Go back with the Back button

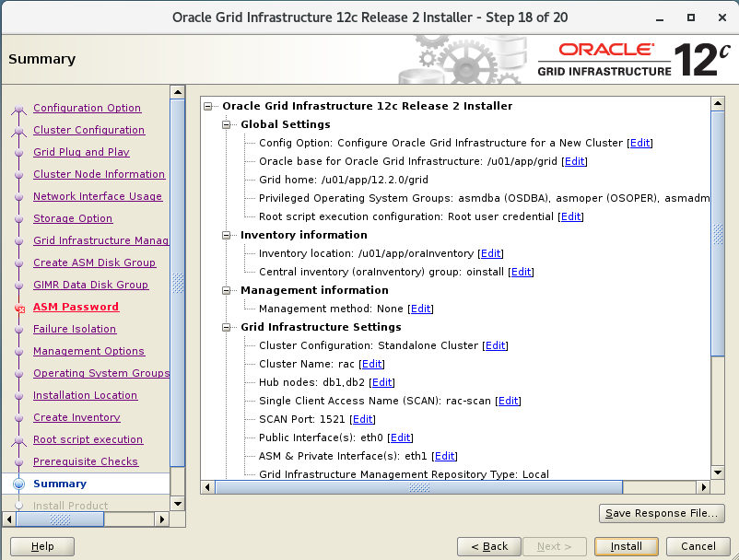pyautogui.click(x=489, y=546)
